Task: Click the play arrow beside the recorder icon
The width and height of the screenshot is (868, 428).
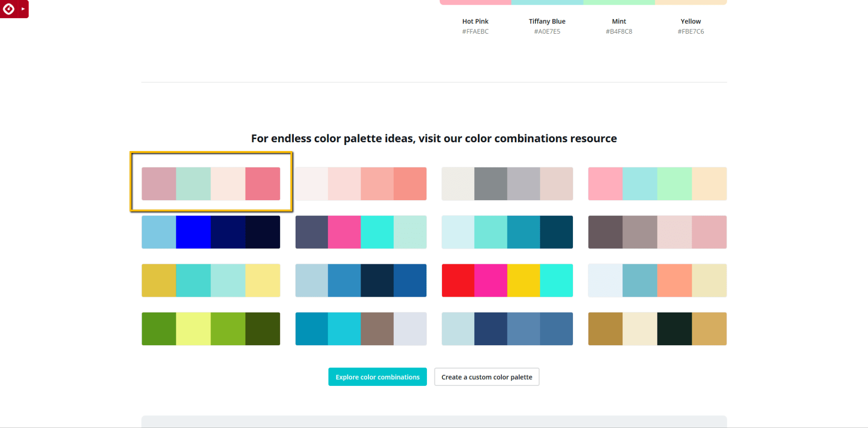Action: 23,8
